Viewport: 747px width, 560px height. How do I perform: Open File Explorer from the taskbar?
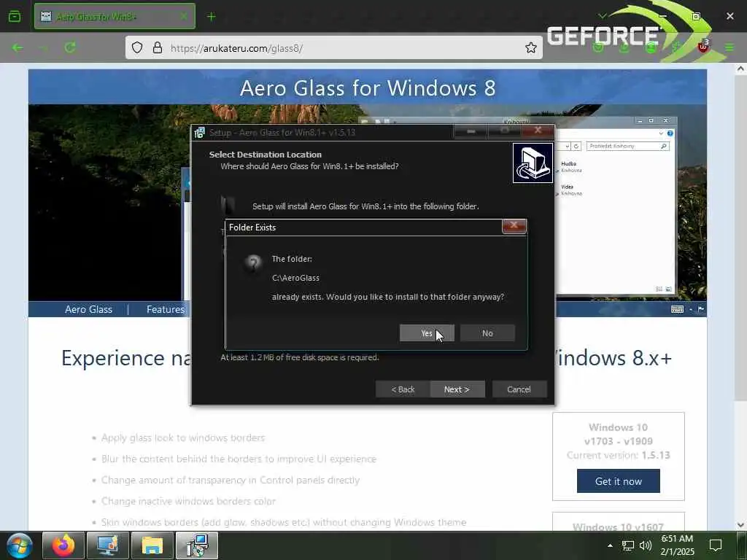[152, 545]
